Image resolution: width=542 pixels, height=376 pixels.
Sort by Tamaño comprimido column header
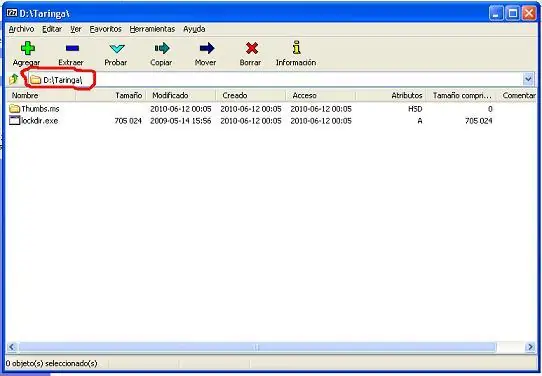click(x=461, y=95)
